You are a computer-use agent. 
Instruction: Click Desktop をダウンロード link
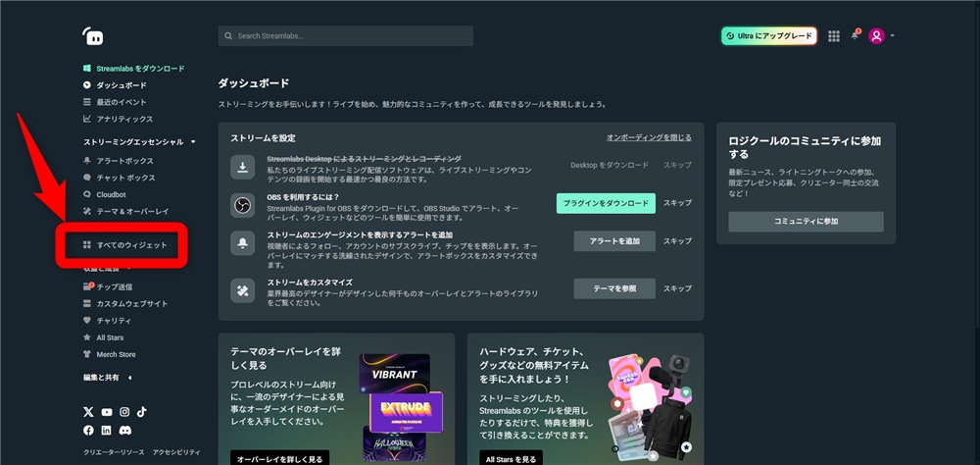610,165
